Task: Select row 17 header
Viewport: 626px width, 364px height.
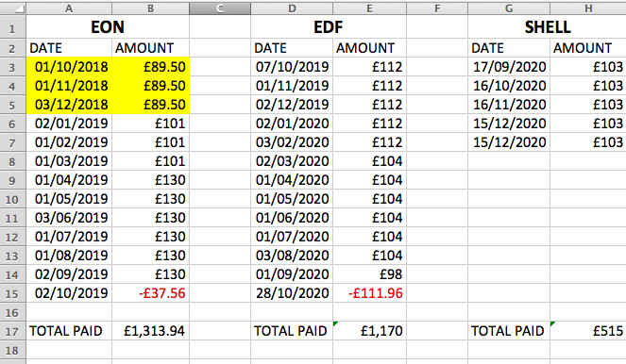Action: tap(13, 331)
